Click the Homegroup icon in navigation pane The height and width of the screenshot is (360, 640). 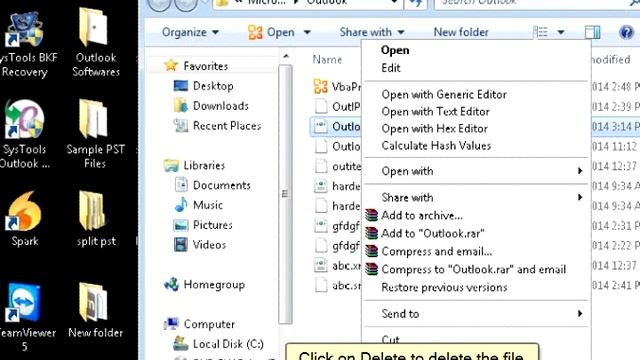coord(171,284)
